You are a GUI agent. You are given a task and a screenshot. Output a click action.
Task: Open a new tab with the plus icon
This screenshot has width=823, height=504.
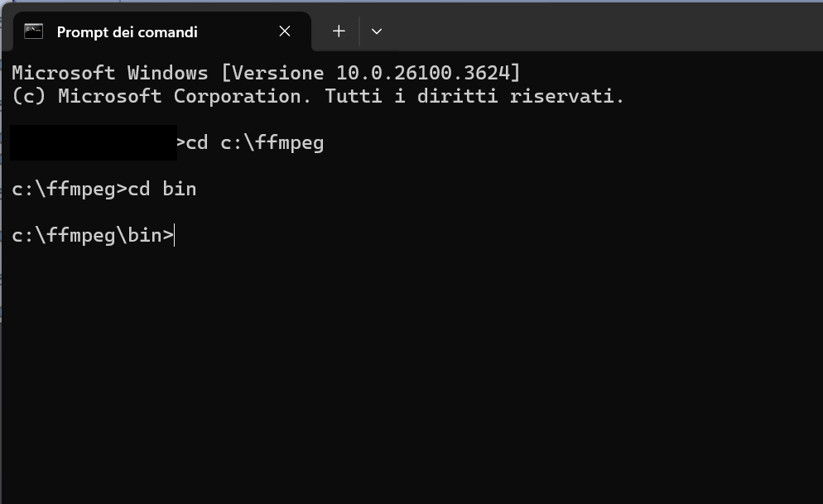coord(339,31)
